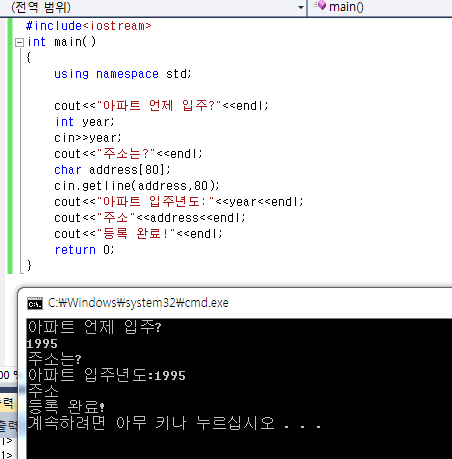Click the cout "주소는?" line
The image size is (452, 459).
click(x=128, y=154)
